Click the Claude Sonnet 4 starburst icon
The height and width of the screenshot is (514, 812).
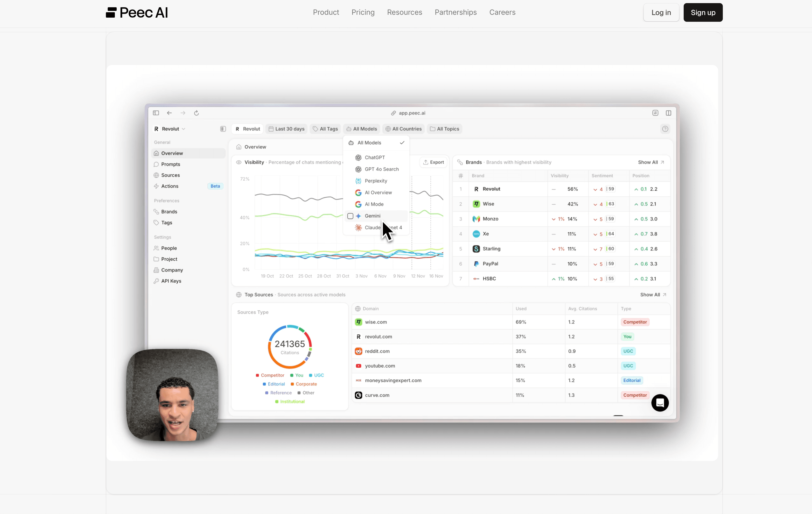pos(359,227)
